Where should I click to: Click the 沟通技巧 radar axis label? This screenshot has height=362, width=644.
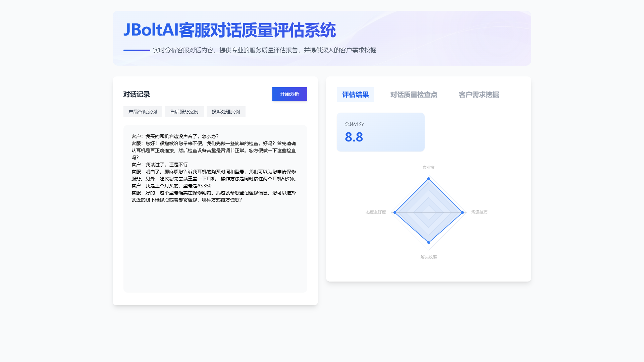click(x=479, y=212)
